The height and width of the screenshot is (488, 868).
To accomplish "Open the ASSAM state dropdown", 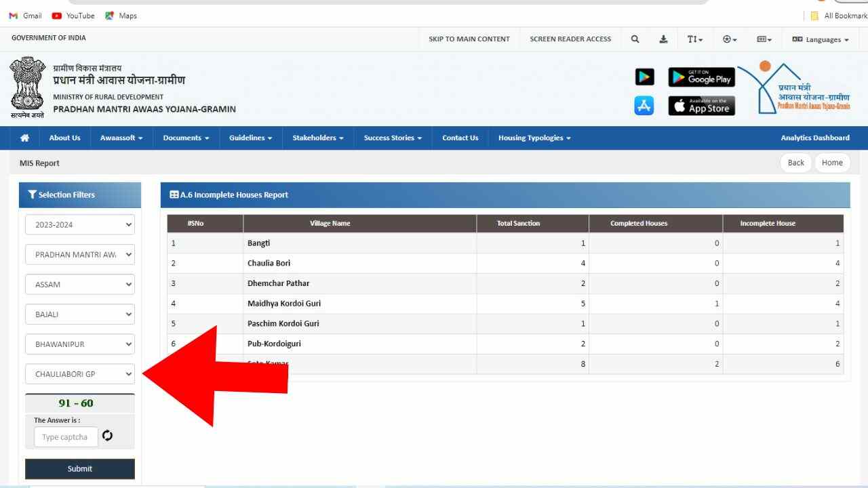I will click(80, 285).
